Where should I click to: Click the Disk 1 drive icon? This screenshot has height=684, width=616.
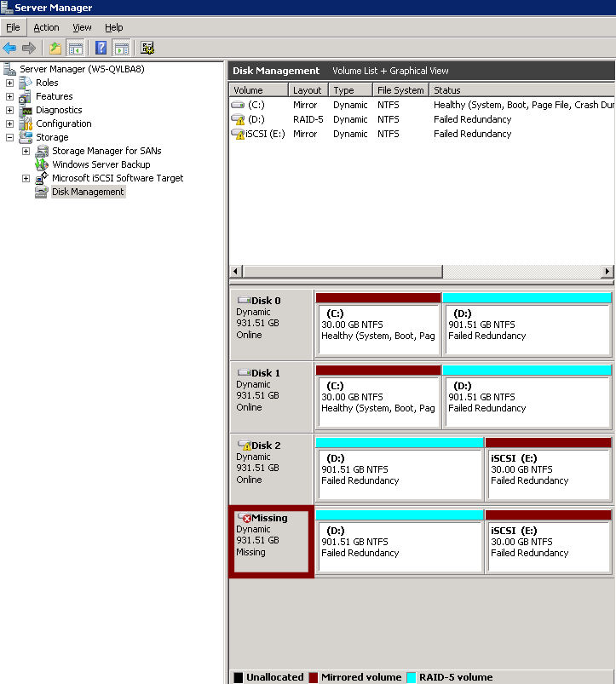[x=244, y=372]
